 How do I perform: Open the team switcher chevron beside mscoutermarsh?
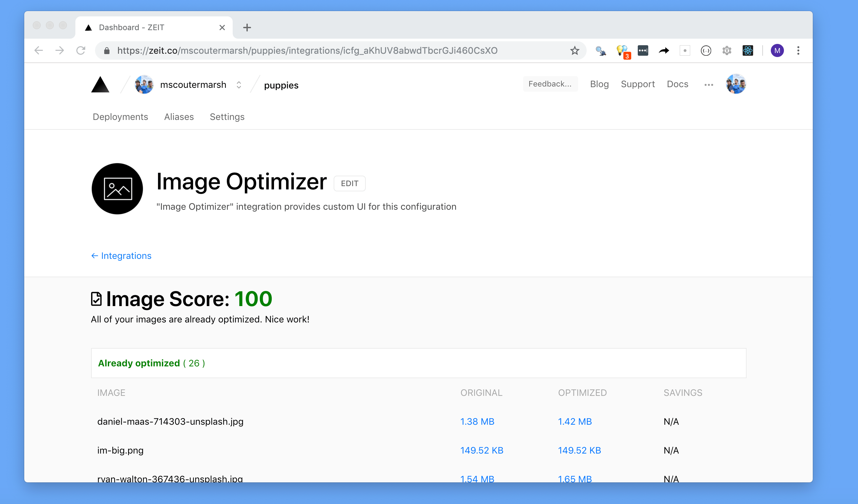[x=239, y=85]
